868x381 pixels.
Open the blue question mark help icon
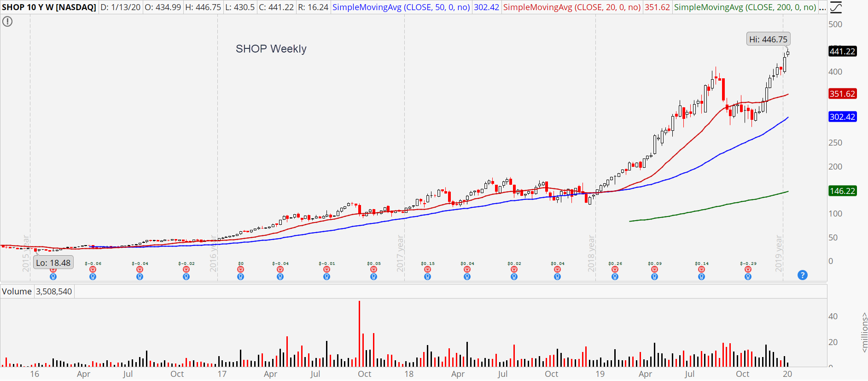[x=803, y=275]
